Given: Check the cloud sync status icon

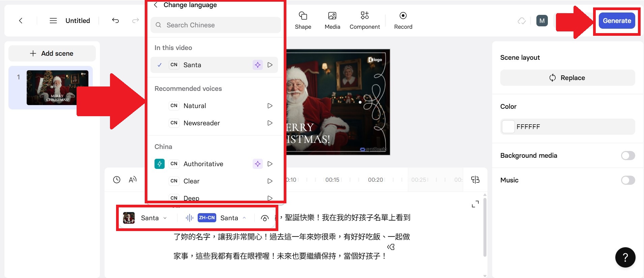Looking at the screenshot, I should (522, 21).
